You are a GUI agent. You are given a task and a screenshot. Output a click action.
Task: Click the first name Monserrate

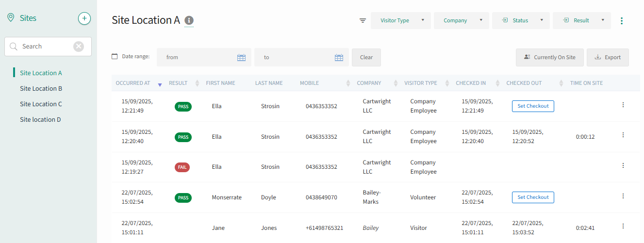click(x=227, y=198)
